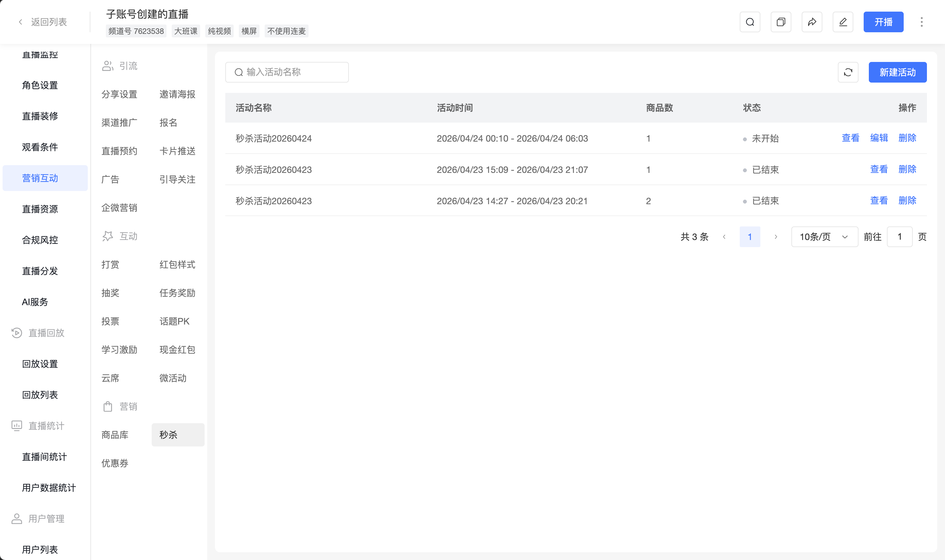Open 商品库 submenu item

pyautogui.click(x=115, y=435)
